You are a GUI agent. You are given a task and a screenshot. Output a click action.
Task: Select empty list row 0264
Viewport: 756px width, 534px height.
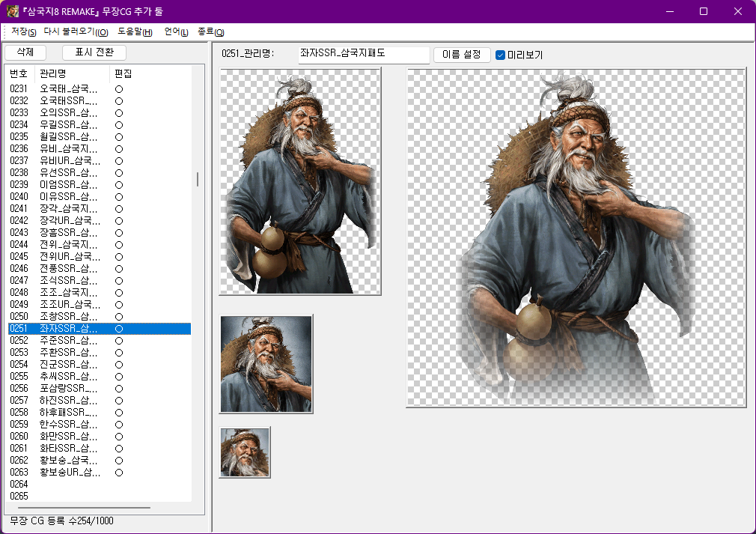click(100, 485)
